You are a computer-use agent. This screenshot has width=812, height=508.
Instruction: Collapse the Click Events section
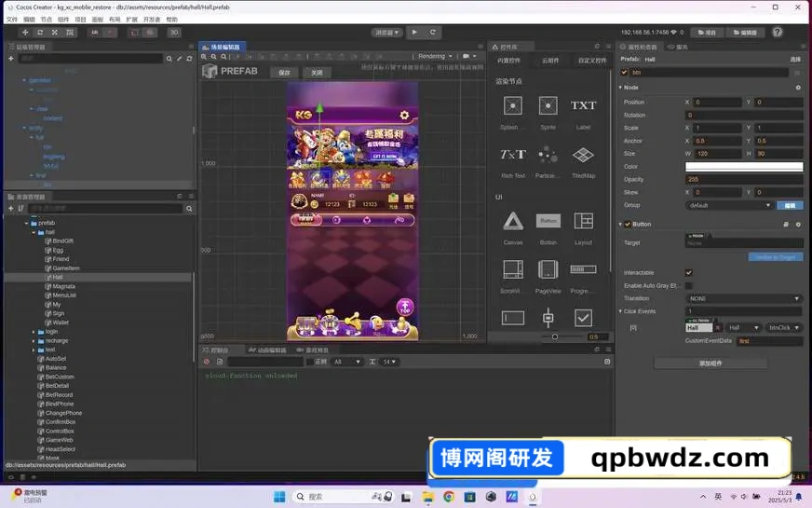pos(620,311)
